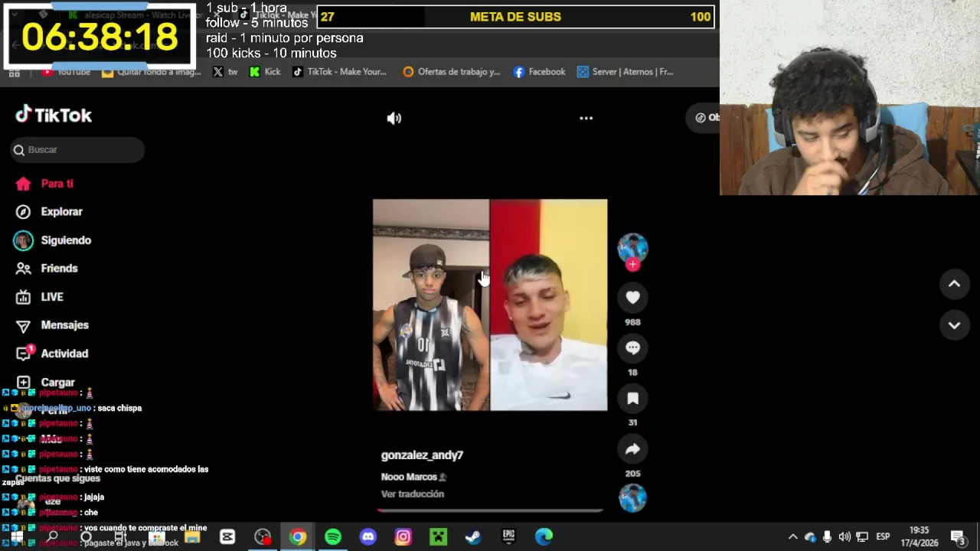The height and width of the screenshot is (551, 980).
Task: Open Instagram from the taskbar
Action: click(x=403, y=537)
